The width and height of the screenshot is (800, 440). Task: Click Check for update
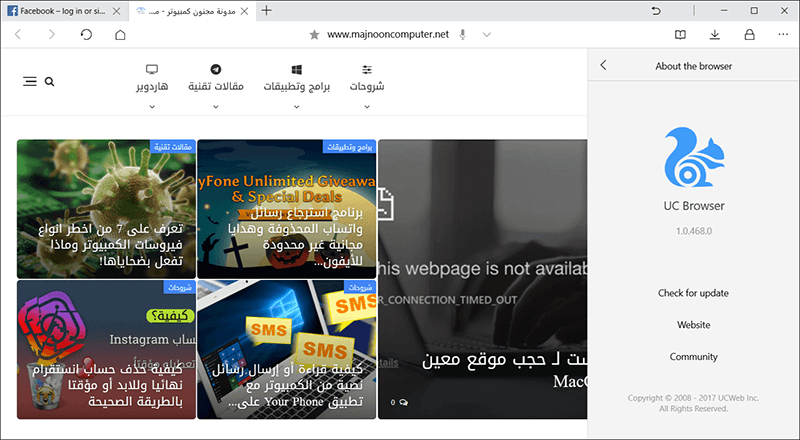coord(693,293)
